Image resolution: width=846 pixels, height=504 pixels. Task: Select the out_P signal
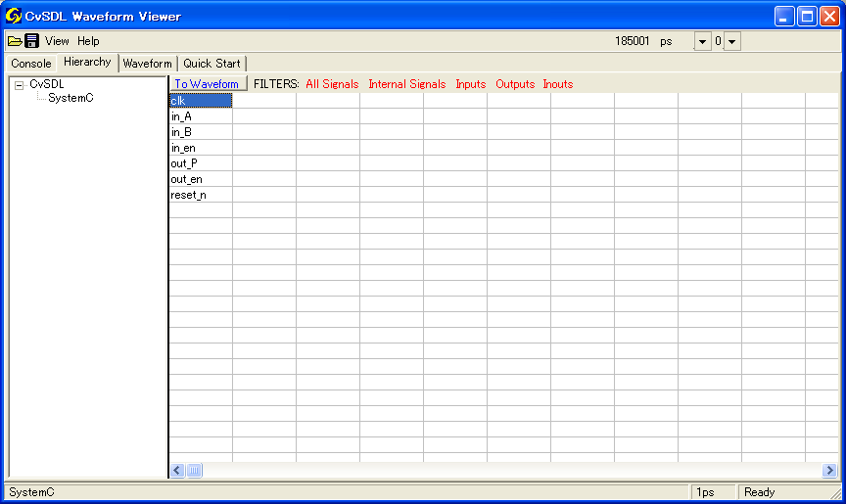[x=201, y=163]
